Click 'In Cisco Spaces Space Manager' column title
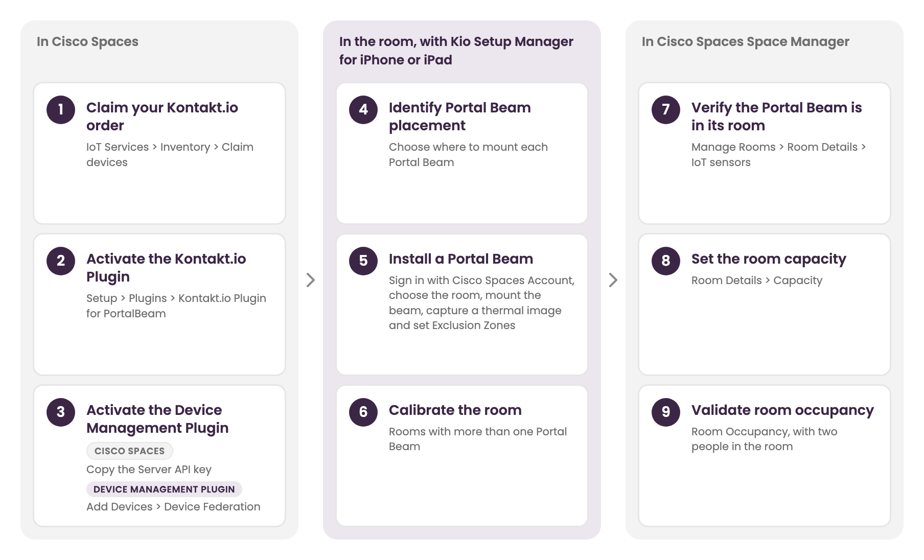 (x=746, y=42)
